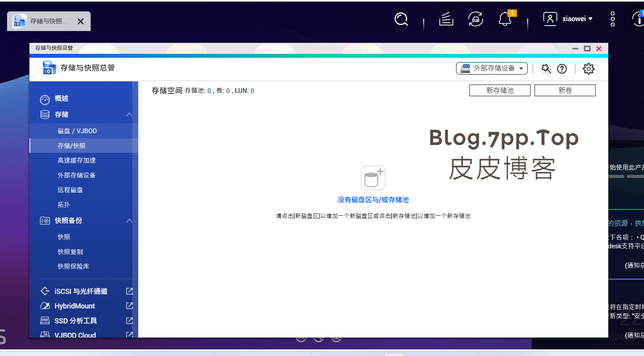The height and width of the screenshot is (356, 644).
Task: Open 快照 sidebar item
Action: (x=64, y=237)
